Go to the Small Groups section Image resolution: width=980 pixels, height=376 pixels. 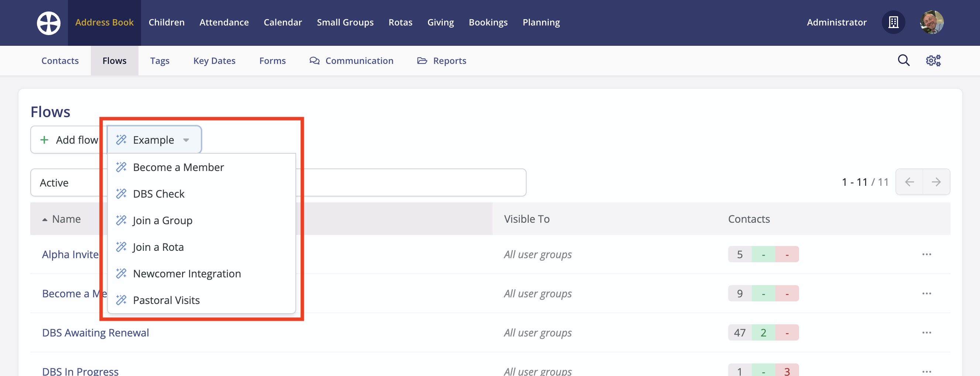click(345, 22)
